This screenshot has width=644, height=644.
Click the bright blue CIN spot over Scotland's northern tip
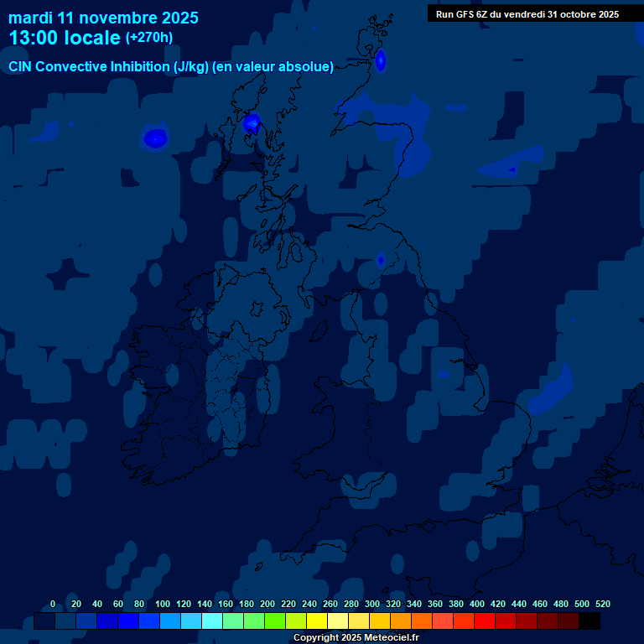381,60
